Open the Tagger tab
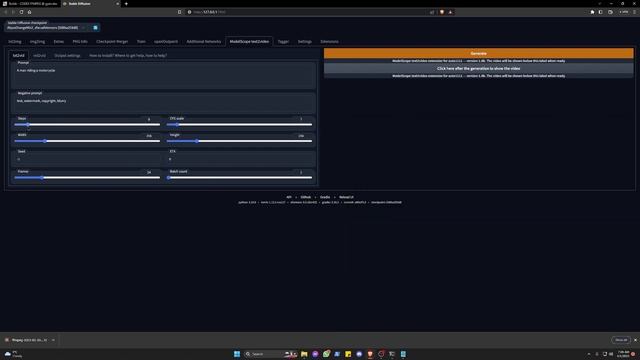Image resolution: width=640 pixels, height=360 pixels. click(x=283, y=42)
